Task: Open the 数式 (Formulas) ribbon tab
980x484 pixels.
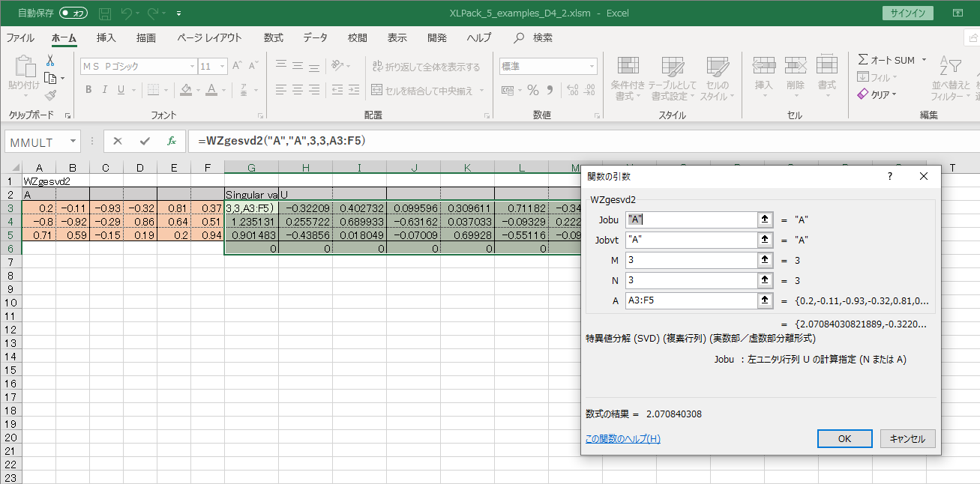Action: pos(273,37)
